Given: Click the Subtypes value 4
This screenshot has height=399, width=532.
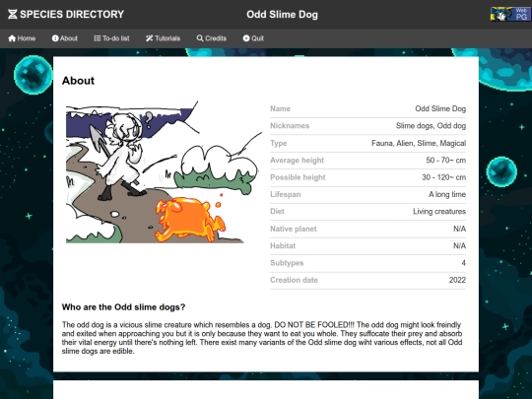Looking at the screenshot, I should tap(463, 263).
